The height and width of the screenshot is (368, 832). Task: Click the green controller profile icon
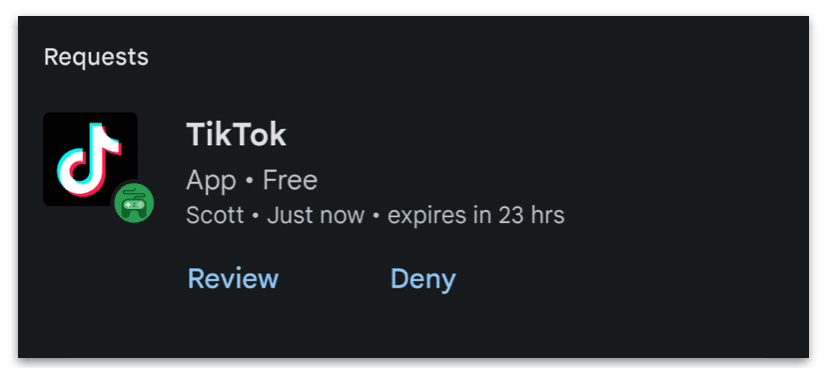tap(134, 204)
